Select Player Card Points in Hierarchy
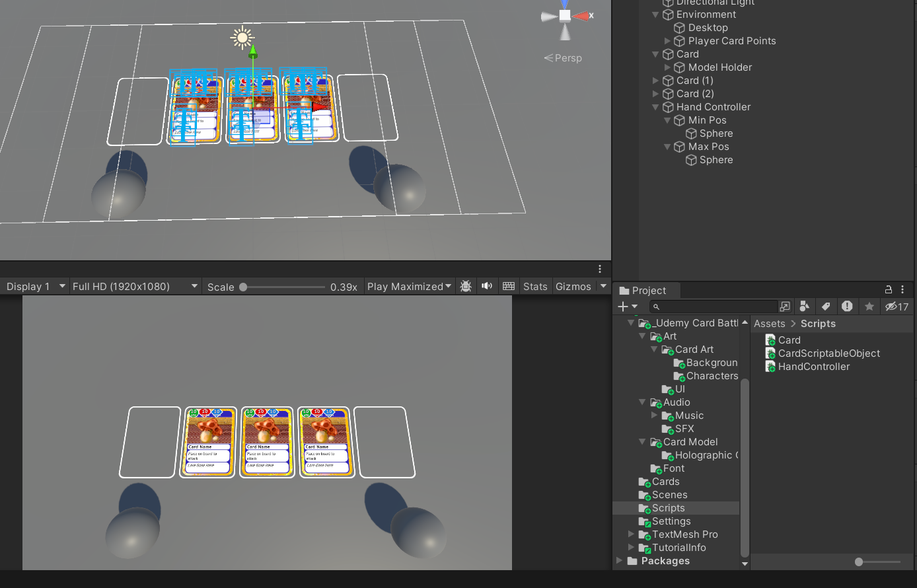The image size is (917, 588). coord(732,41)
